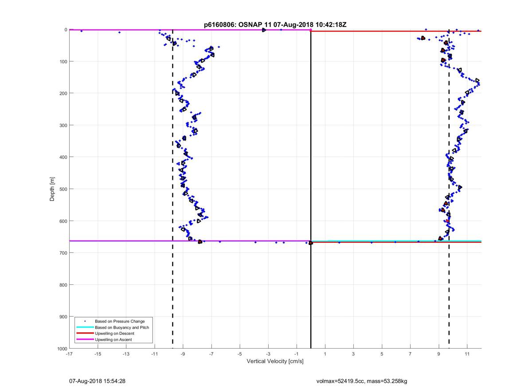Click the velocity tick label '-1'

click(x=296, y=354)
